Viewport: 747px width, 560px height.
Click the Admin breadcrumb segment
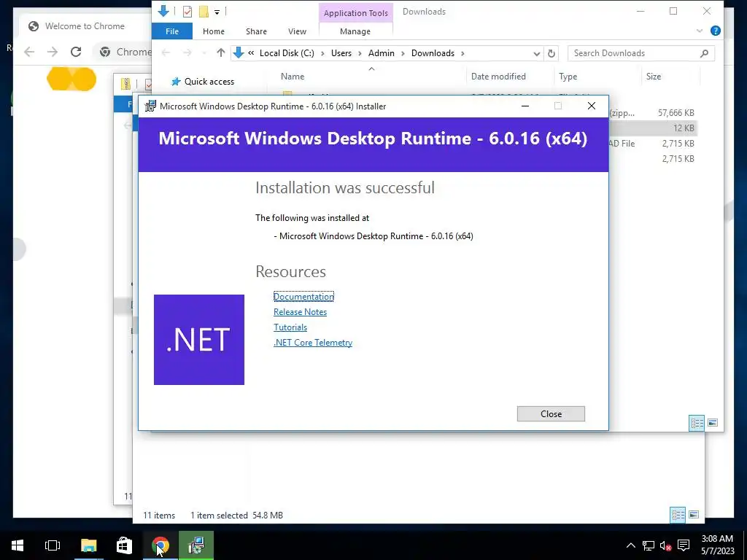381,53
